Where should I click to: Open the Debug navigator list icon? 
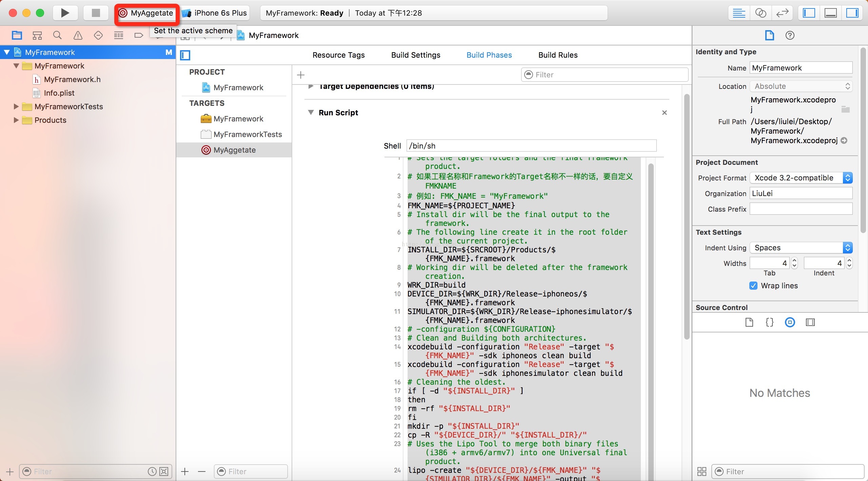pos(119,35)
